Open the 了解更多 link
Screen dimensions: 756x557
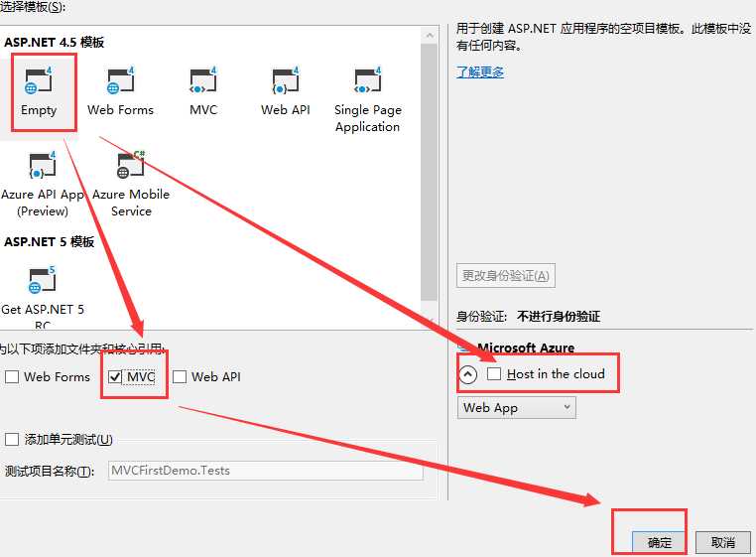click(x=480, y=71)
